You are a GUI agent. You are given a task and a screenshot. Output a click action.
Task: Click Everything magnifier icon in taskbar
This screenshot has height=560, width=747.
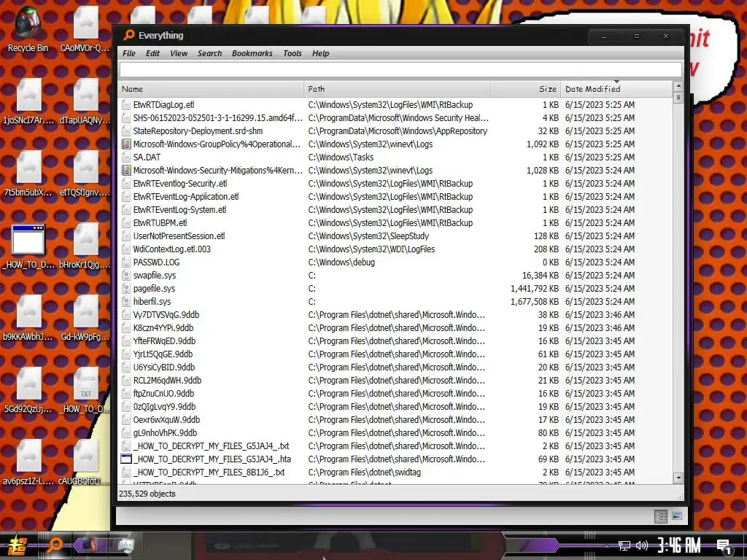point(55,545)
